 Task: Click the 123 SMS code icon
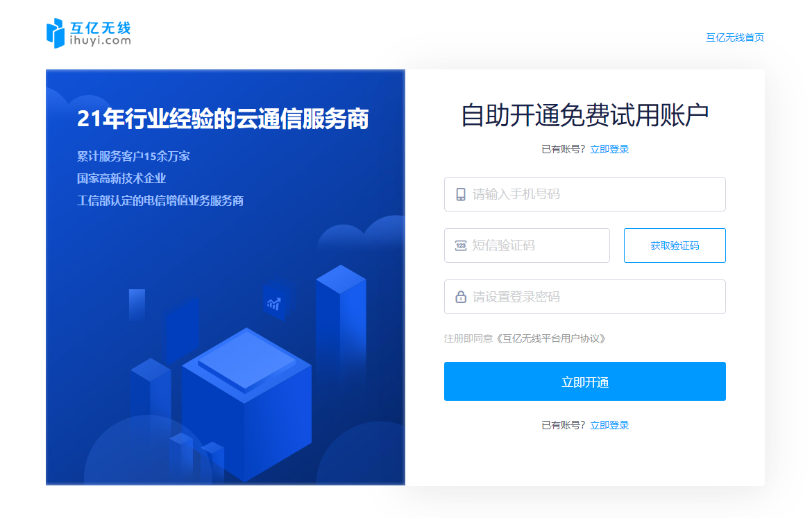click(460, 245)
